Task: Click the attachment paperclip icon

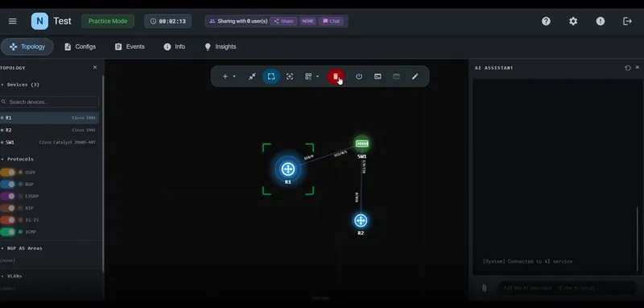Action: [x=485, y=289]
